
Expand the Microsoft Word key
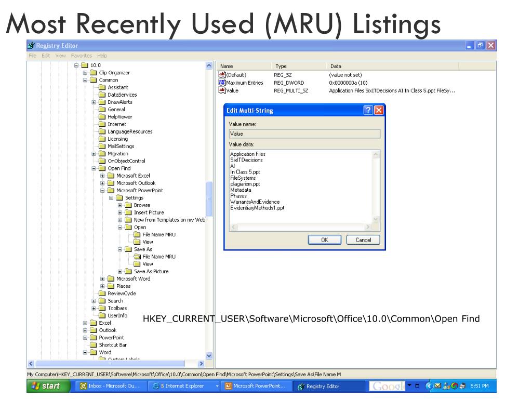102,278
